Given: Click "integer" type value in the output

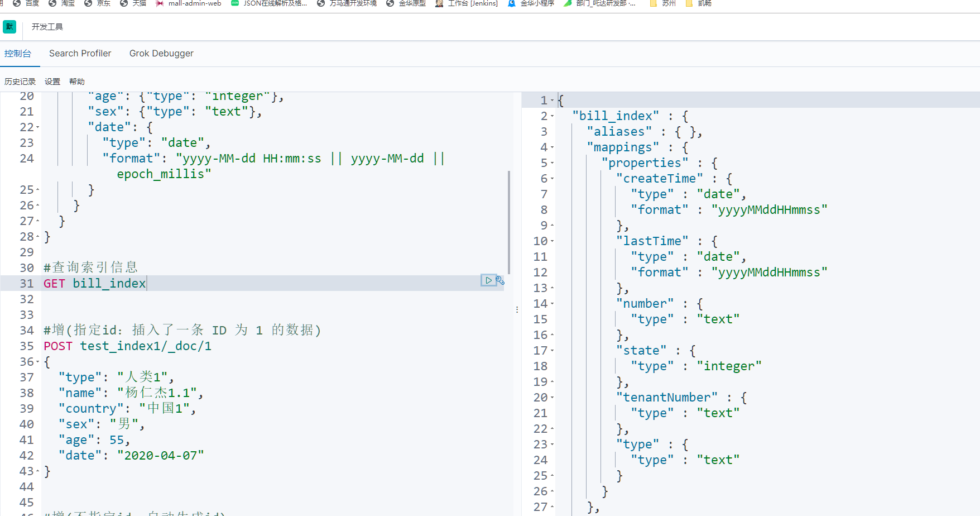Looking at the screenshot, I should click(x=729, y=366).
